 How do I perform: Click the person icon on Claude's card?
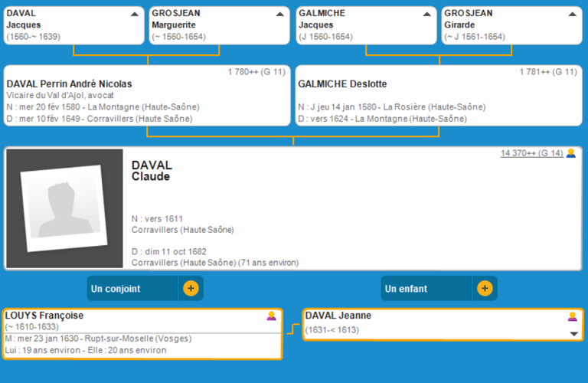click(x=570, y=153)
